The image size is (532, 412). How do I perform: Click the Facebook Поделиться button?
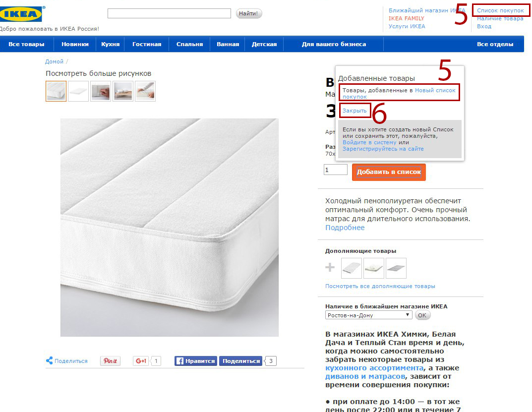241,361
